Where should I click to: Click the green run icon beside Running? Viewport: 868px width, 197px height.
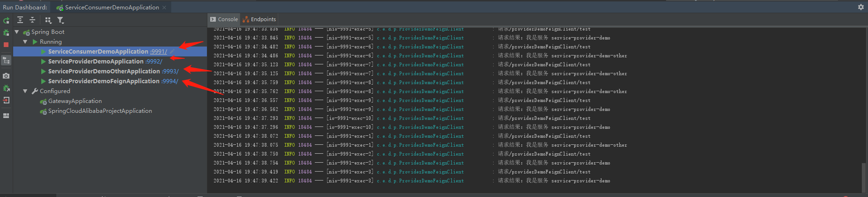35,42
